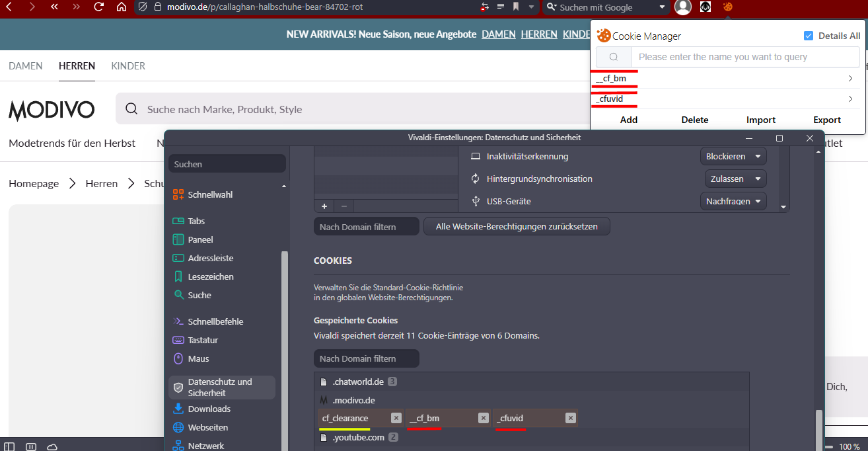The image size is (868, 451).
Task: Click Import in Cookie Manager
Action: [x=761, y=120]
